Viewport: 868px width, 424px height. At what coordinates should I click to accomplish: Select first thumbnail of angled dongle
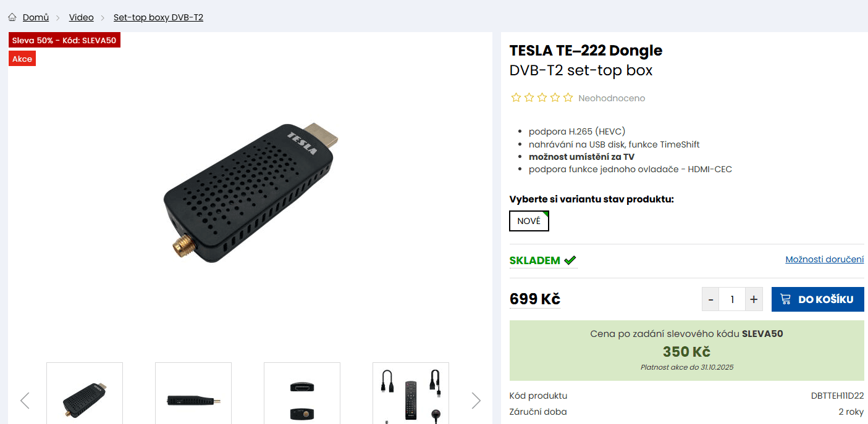85,395
